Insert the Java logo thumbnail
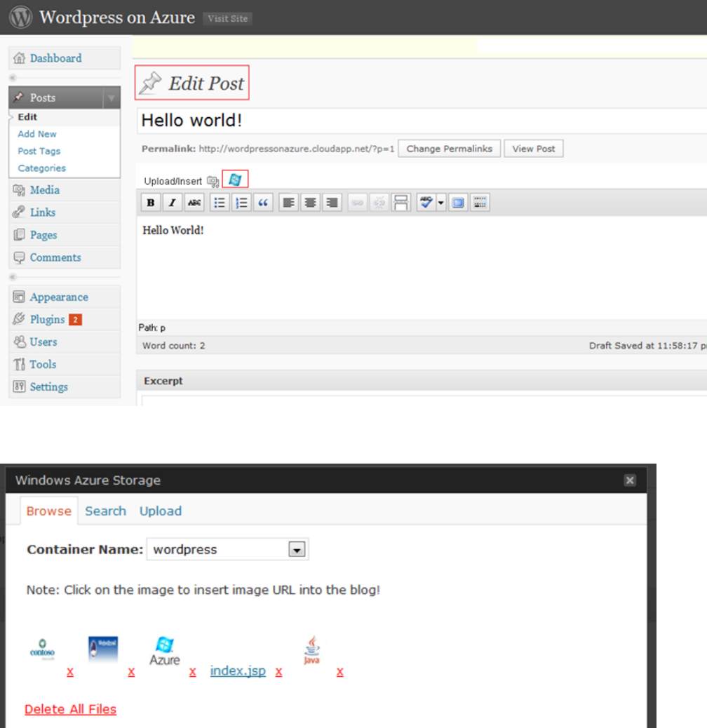Viewport: 707px width, 728px height. pos(311,649)
